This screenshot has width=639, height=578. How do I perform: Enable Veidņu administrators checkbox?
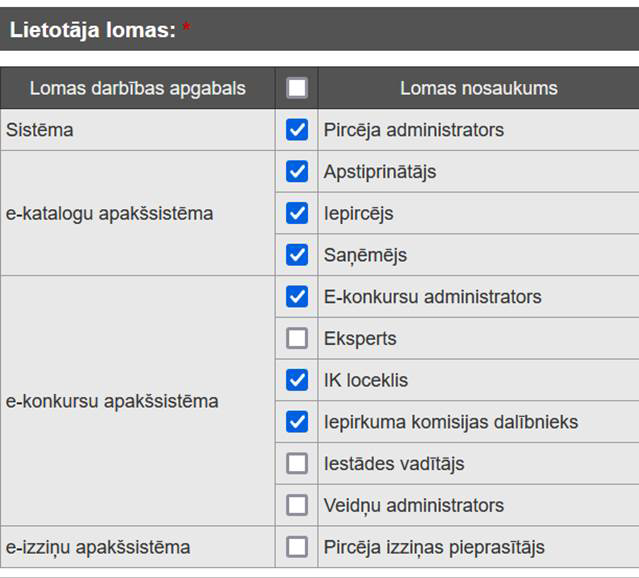(297, 505)
